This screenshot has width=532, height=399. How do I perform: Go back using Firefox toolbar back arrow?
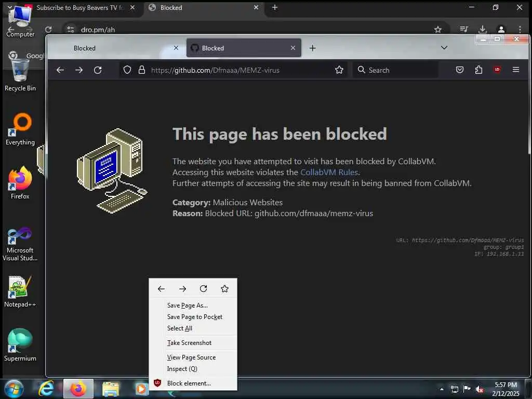tap(60, 70)
